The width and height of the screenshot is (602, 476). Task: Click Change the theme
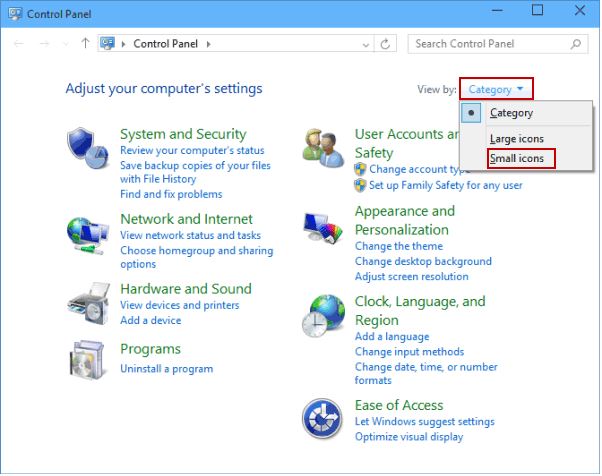click(x=399, y=246)
